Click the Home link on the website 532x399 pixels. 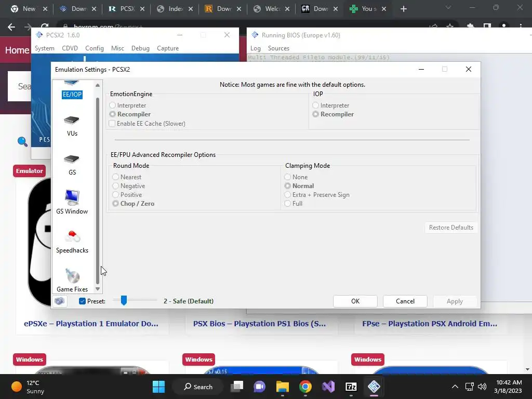17,50
